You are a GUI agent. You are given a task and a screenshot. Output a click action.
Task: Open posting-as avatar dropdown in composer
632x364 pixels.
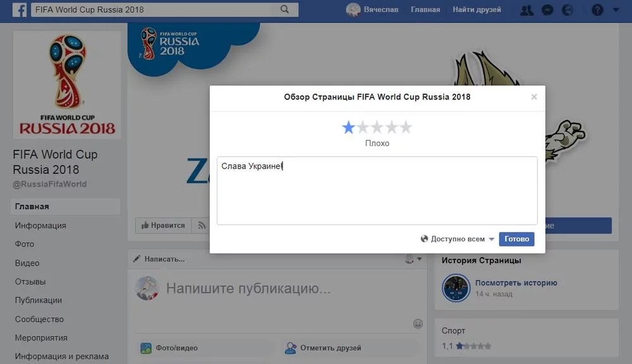pos(413,259)
